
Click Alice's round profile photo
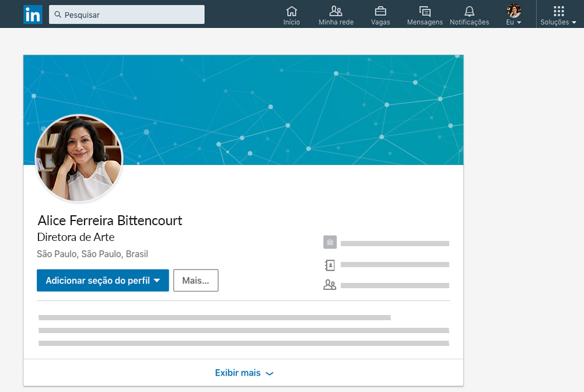tap(79, 158)
